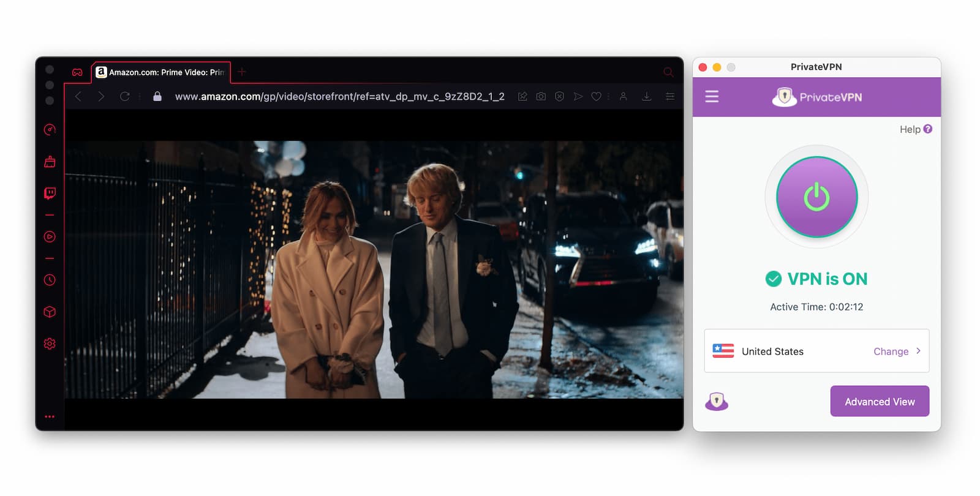Viewport: 980px width, 496px height.
Task: Click the chevron next to Change
Action: pos(918,351)
